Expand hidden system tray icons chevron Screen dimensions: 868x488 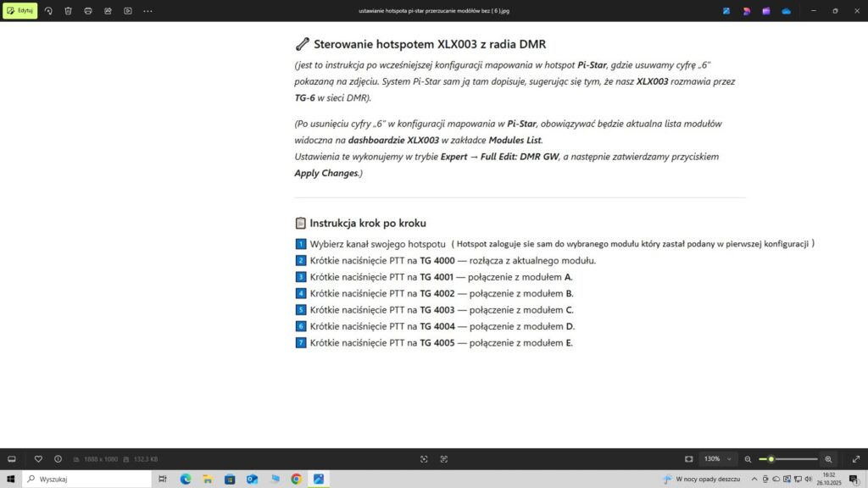(754, 479)
